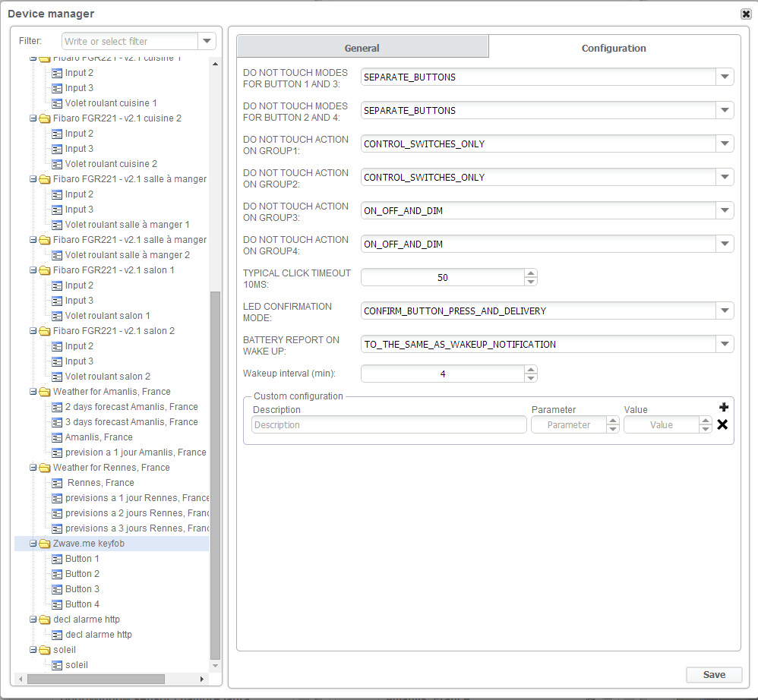Click device icon beside Amanlis, France

57,437
